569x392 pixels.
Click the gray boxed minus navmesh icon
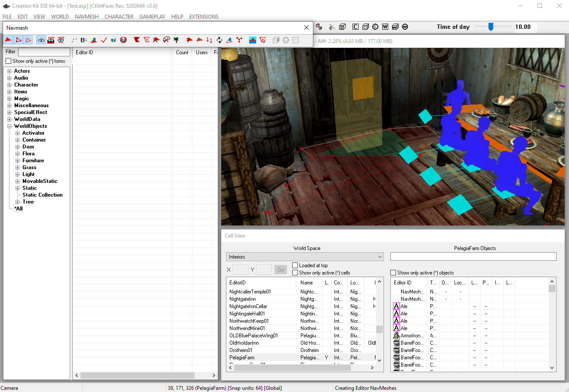(x=296, y=40)
